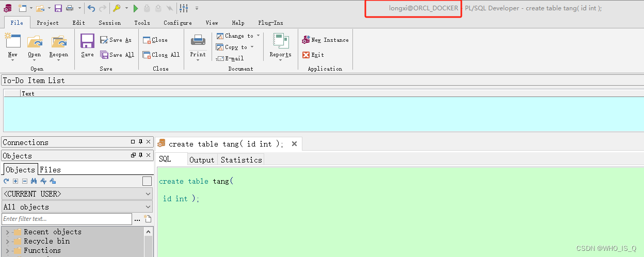Click the greyed redo arrow
Screen dimensions: 644x257
click(x=102, y=8)
